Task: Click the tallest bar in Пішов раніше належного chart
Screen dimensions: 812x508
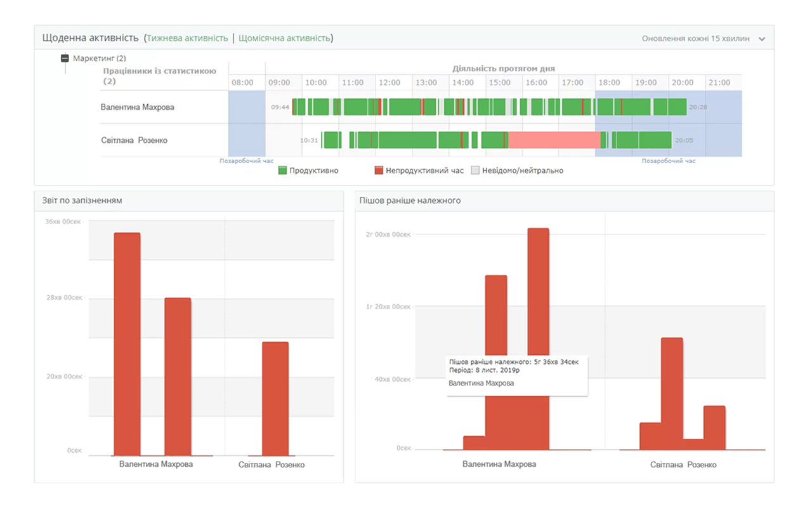Action: (x=538, y=339)
